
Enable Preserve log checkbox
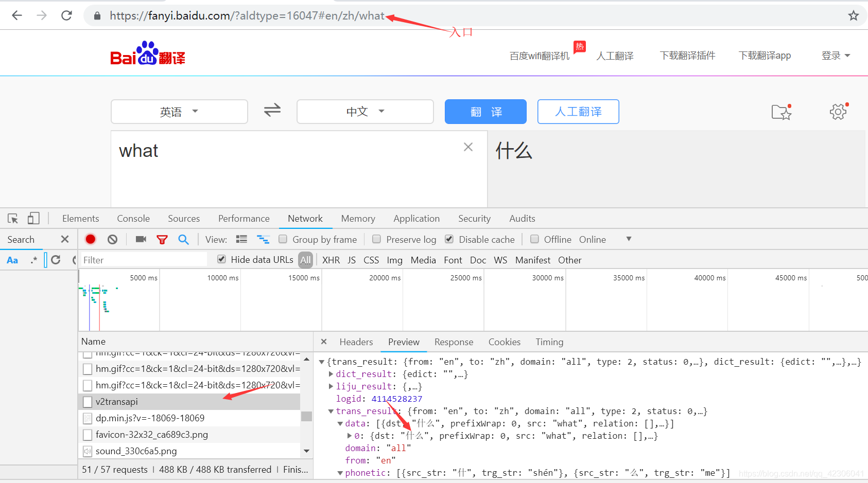coord(376,239)
